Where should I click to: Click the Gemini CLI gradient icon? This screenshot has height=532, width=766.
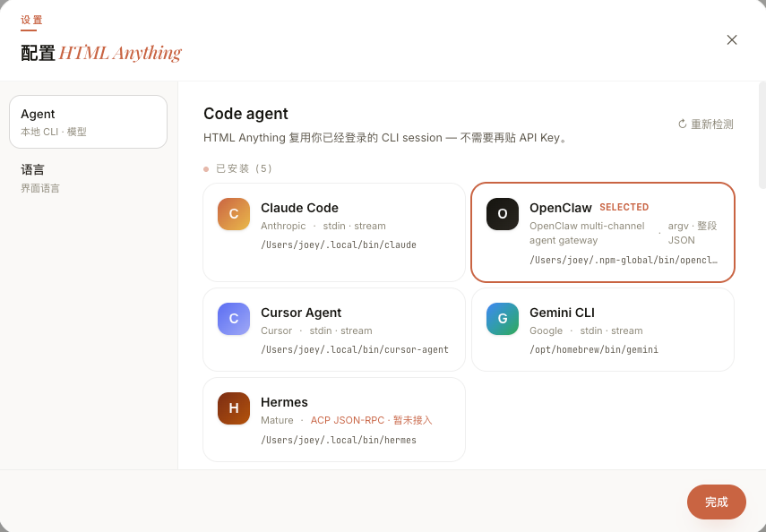coord(503,319)
